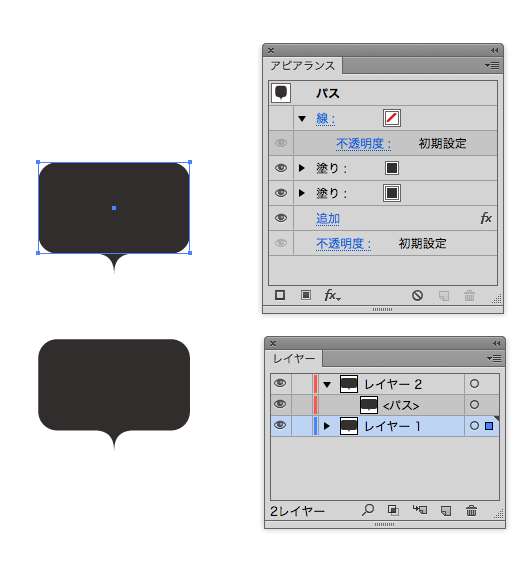The width and height of the screenshot is (529, 588).
Task: Click Create New Layer icon in Layers panel
Action: click(x=446, y=510)
